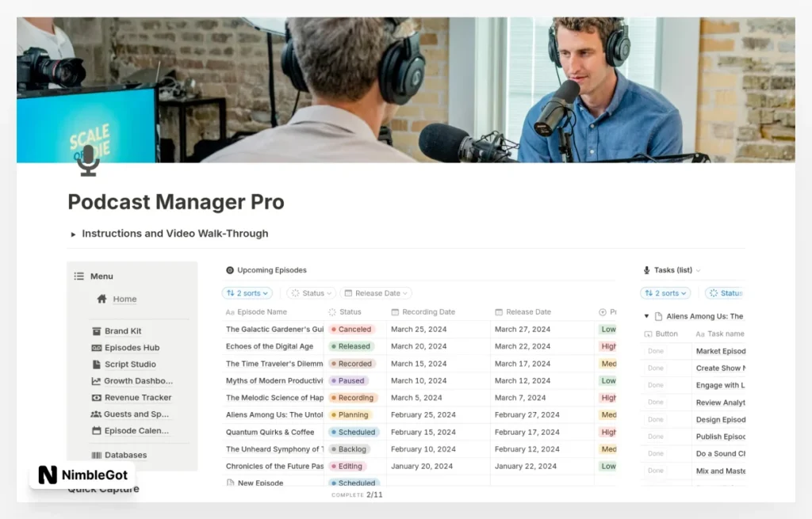812x519 pixels.
Task: Click the Canceled status tag
Action: [x=351, y=329]
